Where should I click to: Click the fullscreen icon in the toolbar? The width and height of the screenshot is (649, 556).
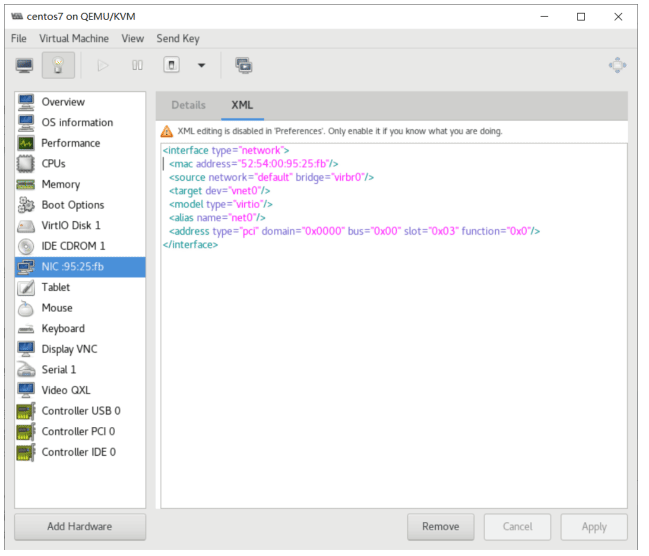tap(618, 65)
